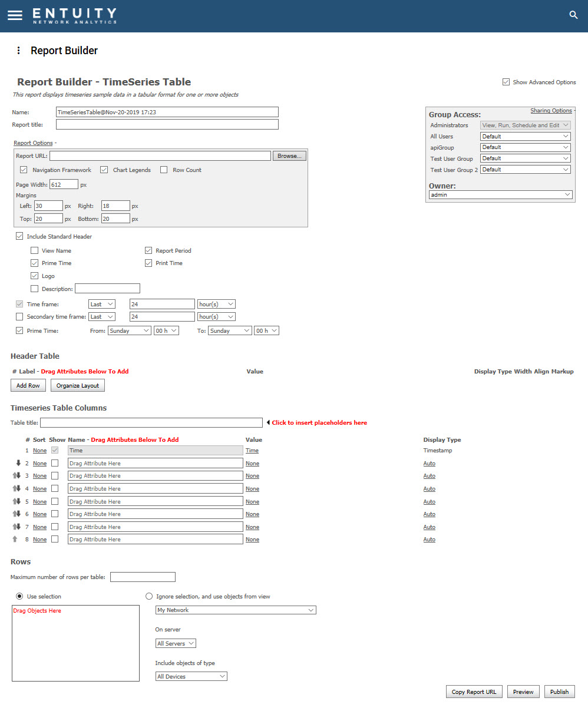Open the All Users group access dropdown

coord(524,136)
